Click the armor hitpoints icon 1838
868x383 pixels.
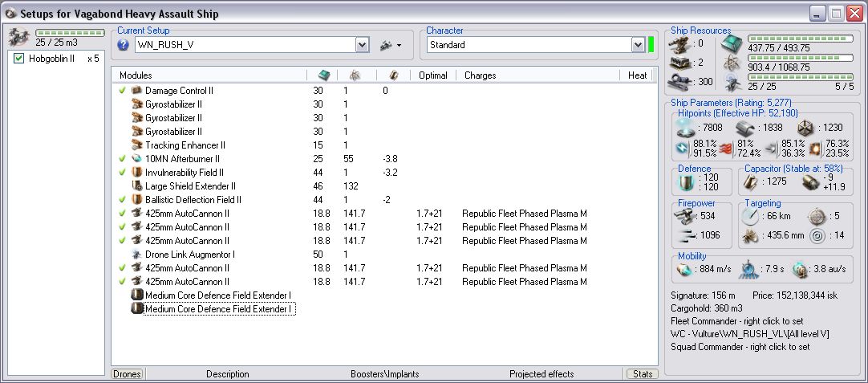pos(745,128)
